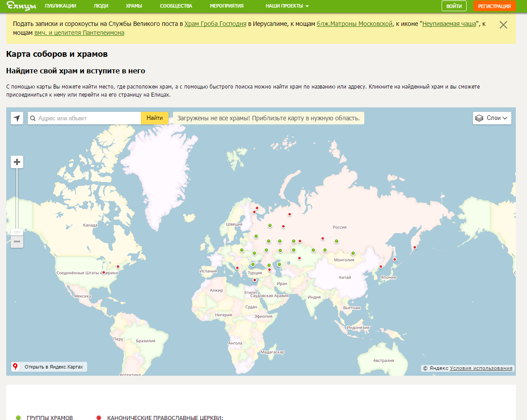The width and height of the screenshot is (527, 420).
Task: Expand the Наши проекты dropdown
Action: (287, 6)
